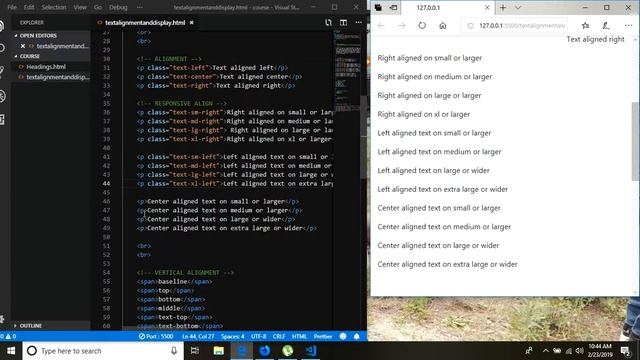Change UTF-8 encoding in status bar
640x360 pixels.
point(258,336)
